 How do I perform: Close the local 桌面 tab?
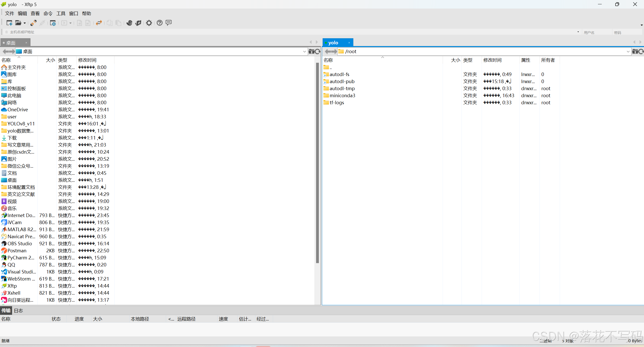point(26,43)
